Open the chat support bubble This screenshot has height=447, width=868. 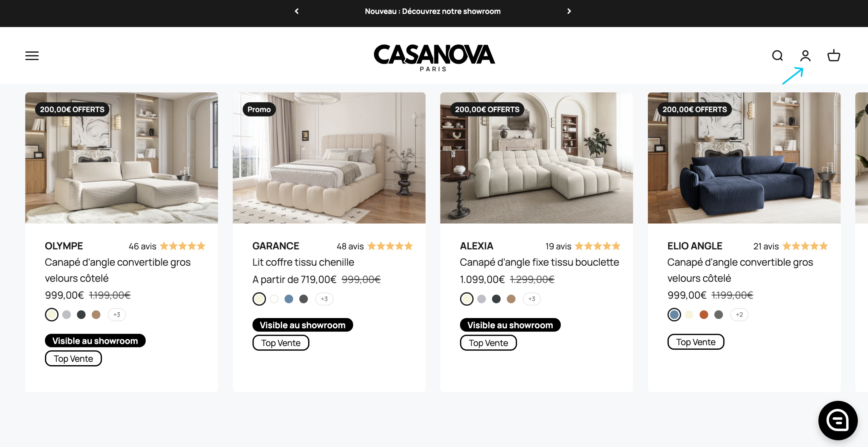[x=838, y=420]
